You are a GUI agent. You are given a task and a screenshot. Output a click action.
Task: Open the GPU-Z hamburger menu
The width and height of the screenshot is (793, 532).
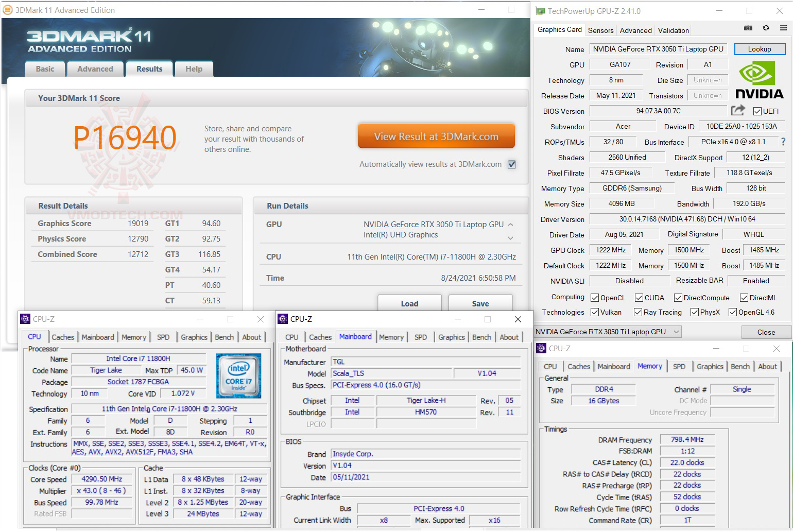click(x=783, y=28)
